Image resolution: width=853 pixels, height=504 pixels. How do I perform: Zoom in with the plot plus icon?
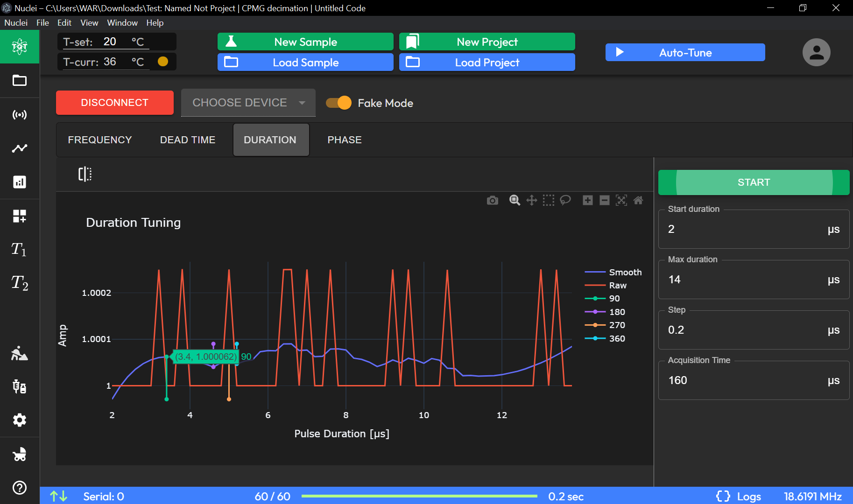(x=588, y=201)
